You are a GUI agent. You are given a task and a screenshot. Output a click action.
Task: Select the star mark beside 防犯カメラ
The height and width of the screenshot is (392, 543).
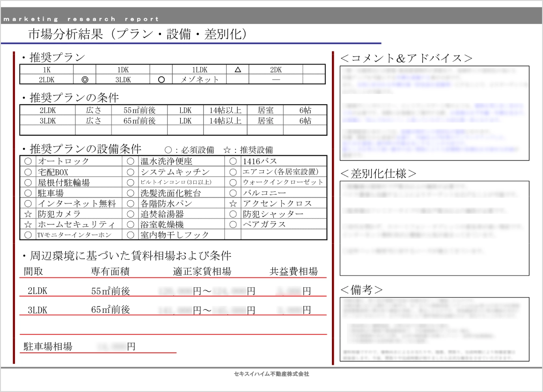(x=28, y=214)
